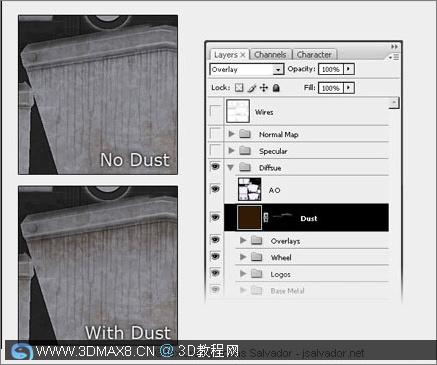Select the AO layer thumbnail
The width and height of the screenshot is (437, 365).
point(249,189)
